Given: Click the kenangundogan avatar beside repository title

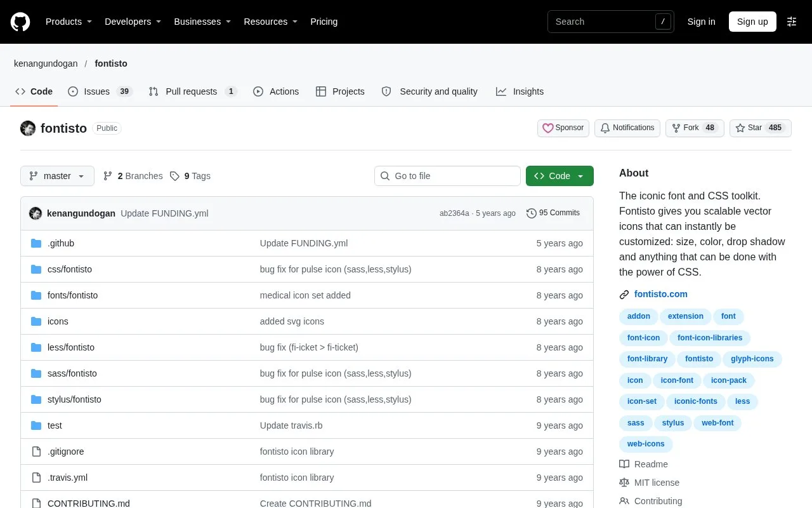Looking at the screenshot, I should point(28,128).
